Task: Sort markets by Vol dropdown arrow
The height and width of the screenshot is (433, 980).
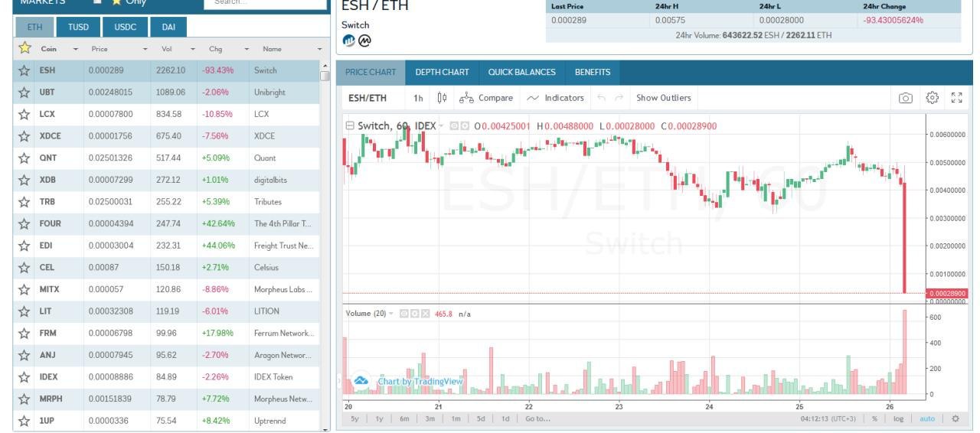Action: 191,49
